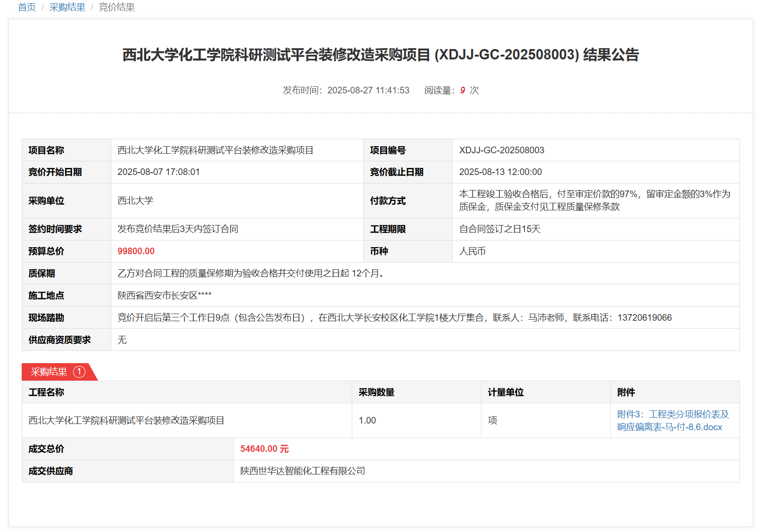Click the contact phone number 13720619066
The width and height of the screenshot is (764, 532).
coord(644,318)
